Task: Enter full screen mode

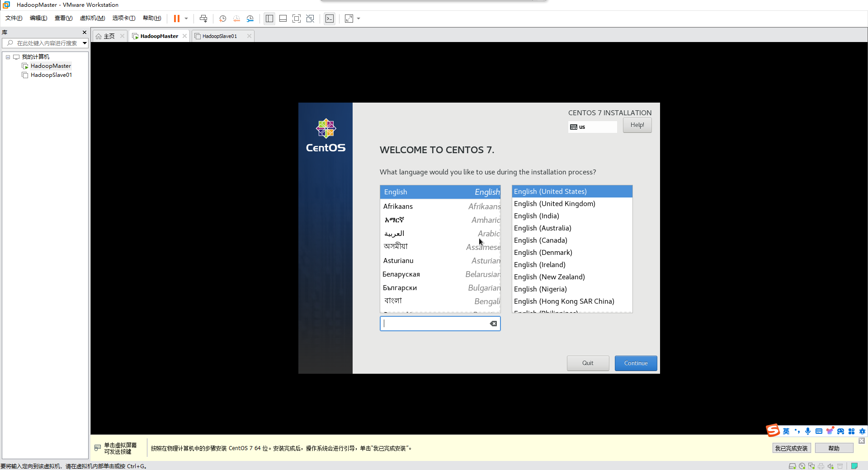Action: pos(297,19)
